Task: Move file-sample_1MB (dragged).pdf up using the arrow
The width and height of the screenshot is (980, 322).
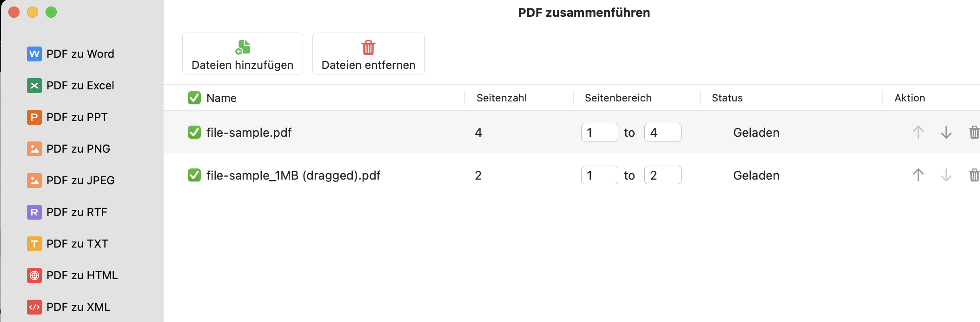Action: [x=918, y=175]
